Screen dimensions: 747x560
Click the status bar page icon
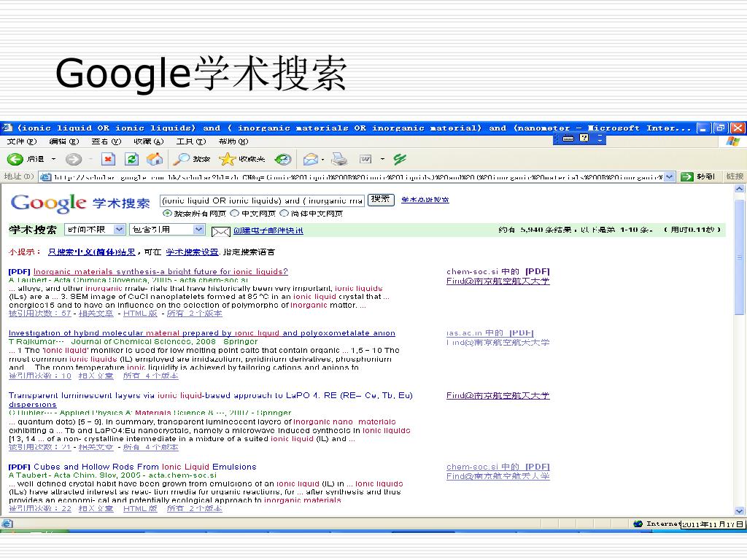7,524
